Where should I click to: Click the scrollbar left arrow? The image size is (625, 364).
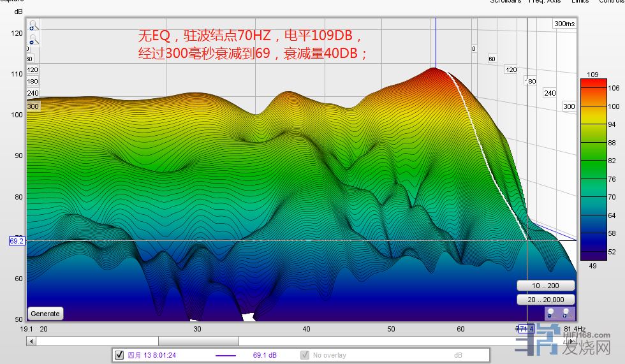tap(31, 341)
